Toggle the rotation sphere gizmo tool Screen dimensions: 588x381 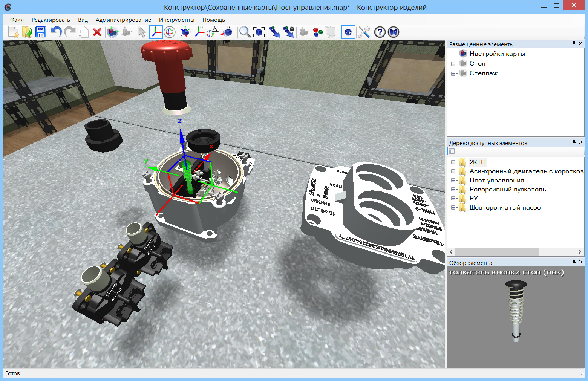(x=169, y=32)
